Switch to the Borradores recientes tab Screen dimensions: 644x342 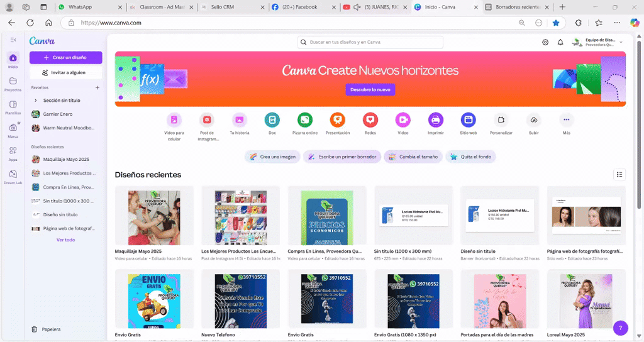tap(518, 7)
